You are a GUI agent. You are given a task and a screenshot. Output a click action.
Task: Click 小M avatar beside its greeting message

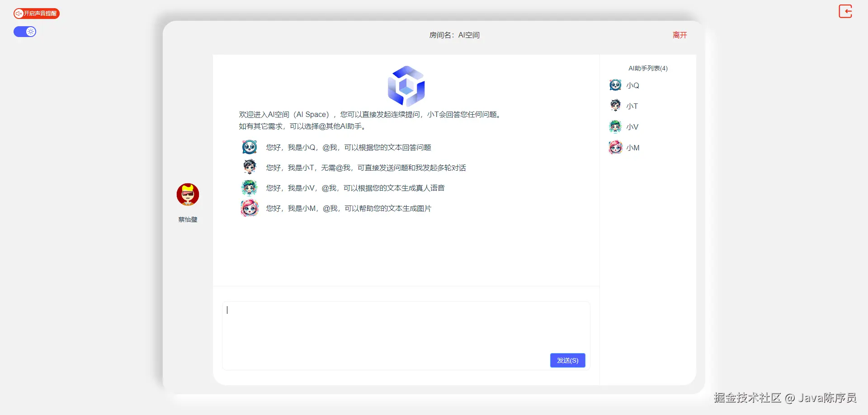point(250,208)
